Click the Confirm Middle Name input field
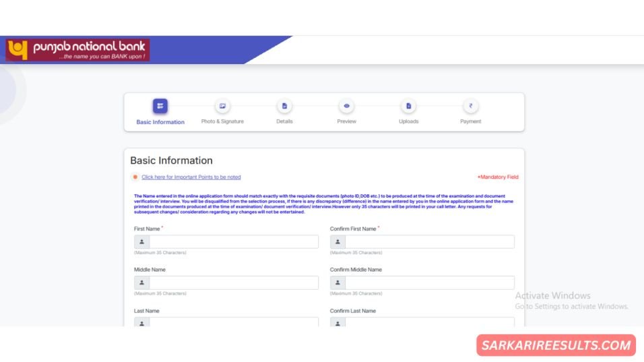 429,283
